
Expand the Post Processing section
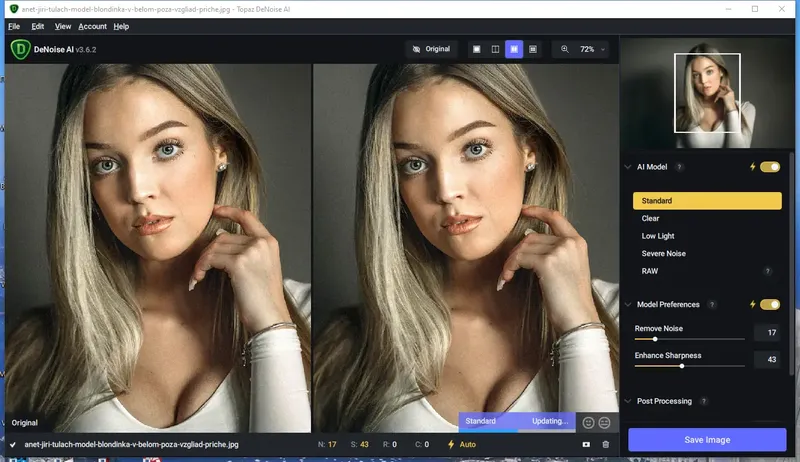[628, 401]
